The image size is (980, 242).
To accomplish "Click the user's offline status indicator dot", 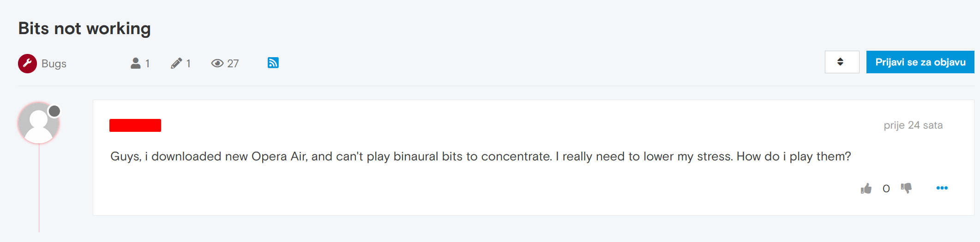I will tap(54, 111).
